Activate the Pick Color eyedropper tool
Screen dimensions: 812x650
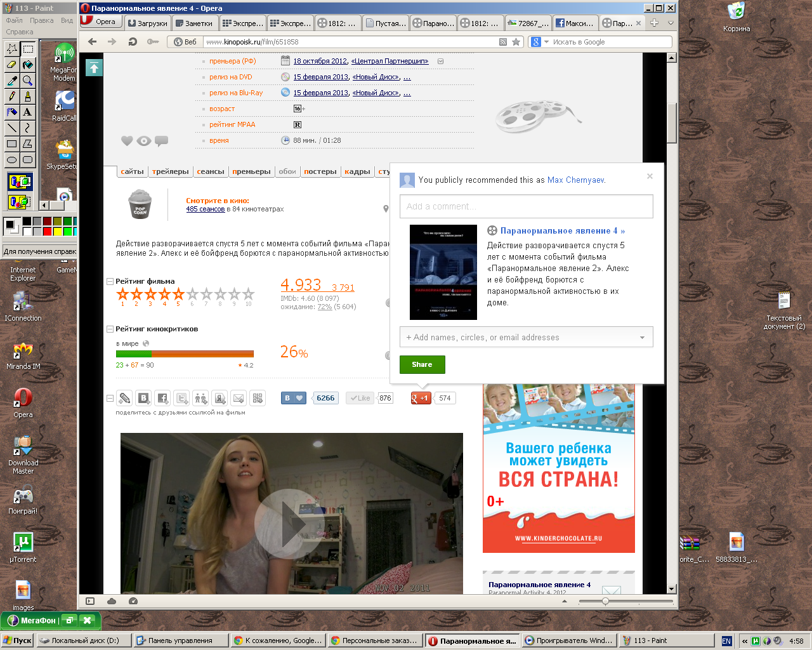point(12,81)
